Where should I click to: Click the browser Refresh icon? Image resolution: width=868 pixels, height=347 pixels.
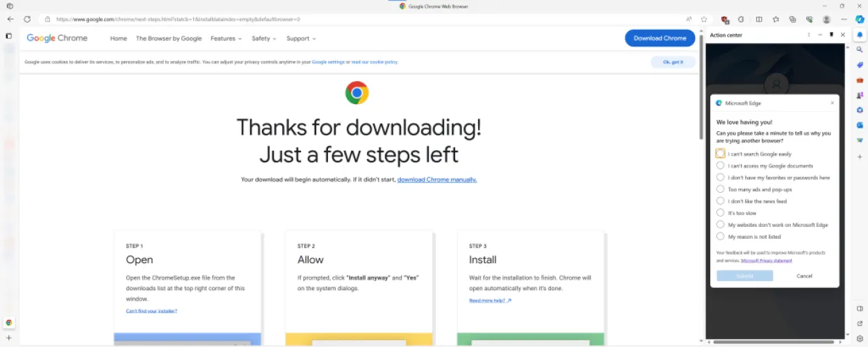pos(27,19)
